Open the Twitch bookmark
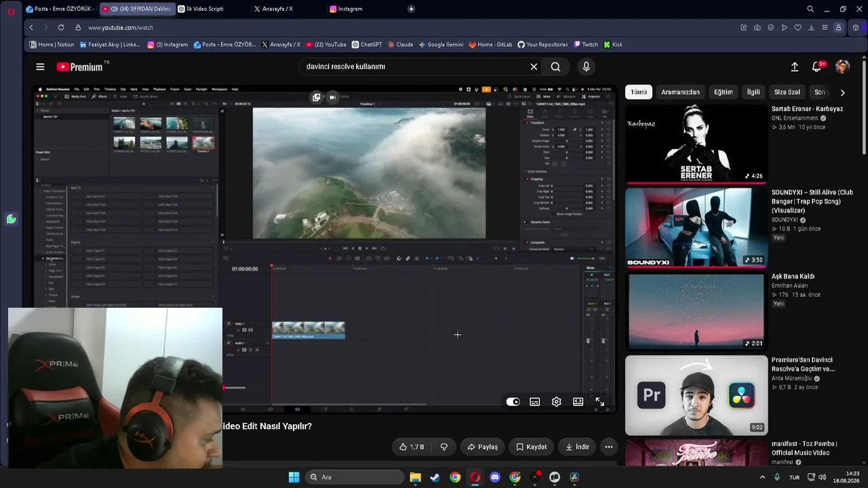Viewport: 868px width, 488px height. [586, 45]
